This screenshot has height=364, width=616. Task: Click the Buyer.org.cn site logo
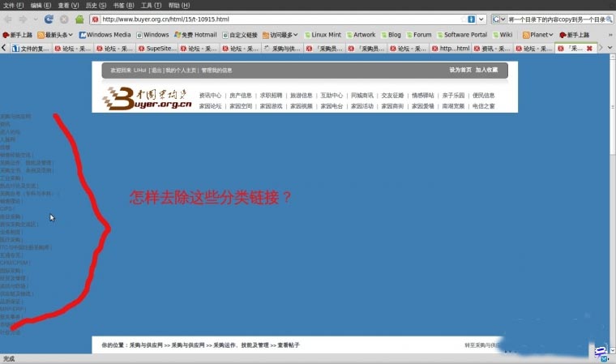click(147, 98)
